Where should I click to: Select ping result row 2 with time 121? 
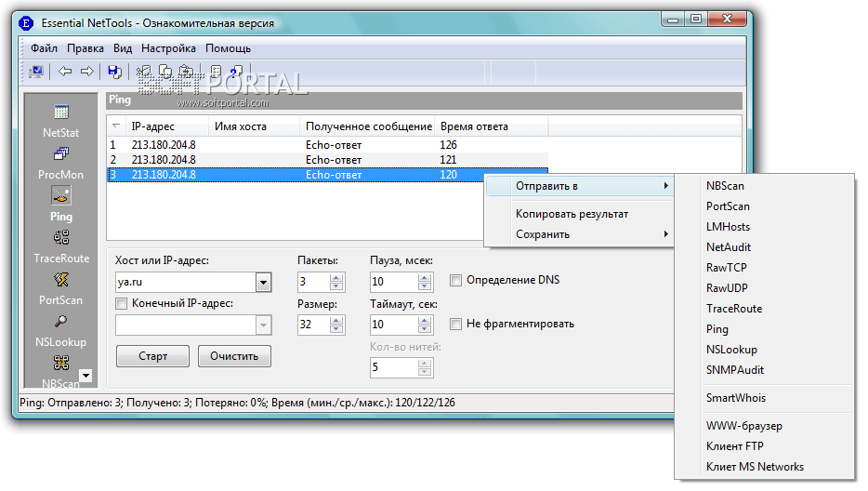327,160
